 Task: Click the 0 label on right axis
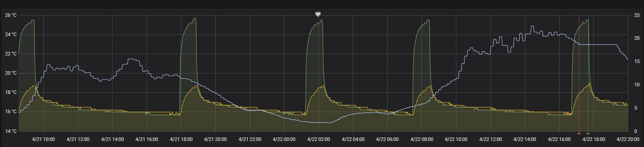coord(636,131)
